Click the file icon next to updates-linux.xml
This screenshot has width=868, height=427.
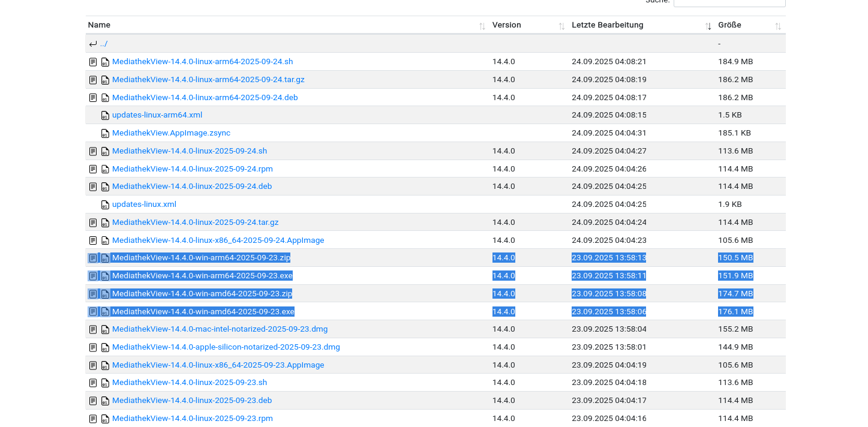(x=105, y=205)
